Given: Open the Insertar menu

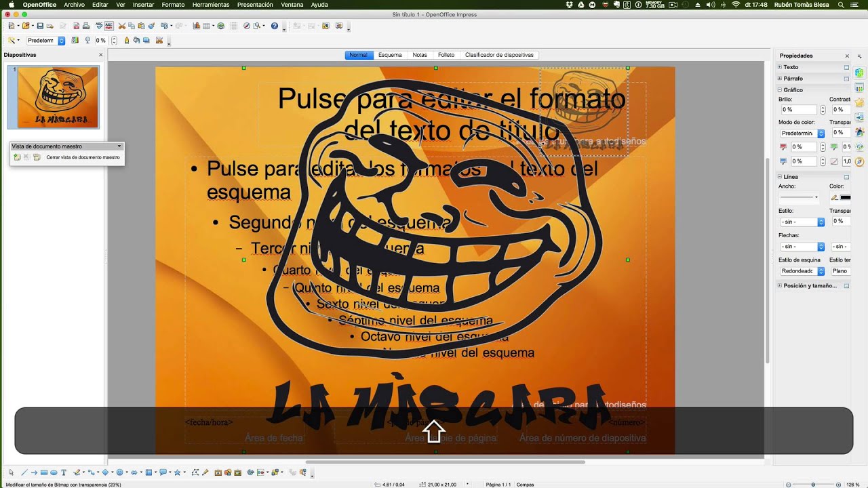Looking at the screenshot, I should pyautogui.click(x=143, y=5).
